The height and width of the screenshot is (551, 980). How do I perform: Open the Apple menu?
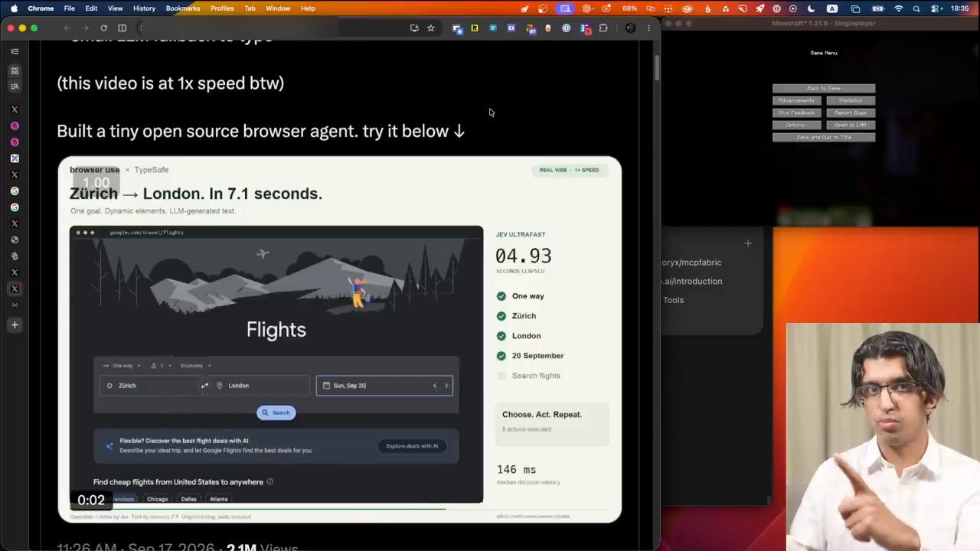click(x=14, y=8)
